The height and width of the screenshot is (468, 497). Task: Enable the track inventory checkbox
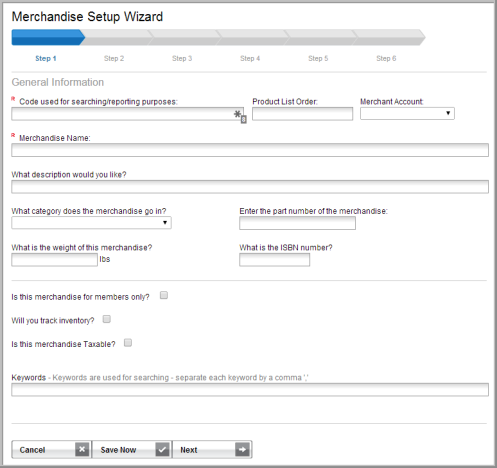107,319
